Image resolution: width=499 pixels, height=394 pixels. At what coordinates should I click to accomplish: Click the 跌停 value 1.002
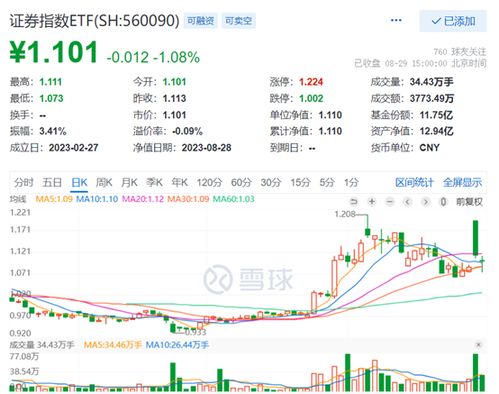point(311,98)
